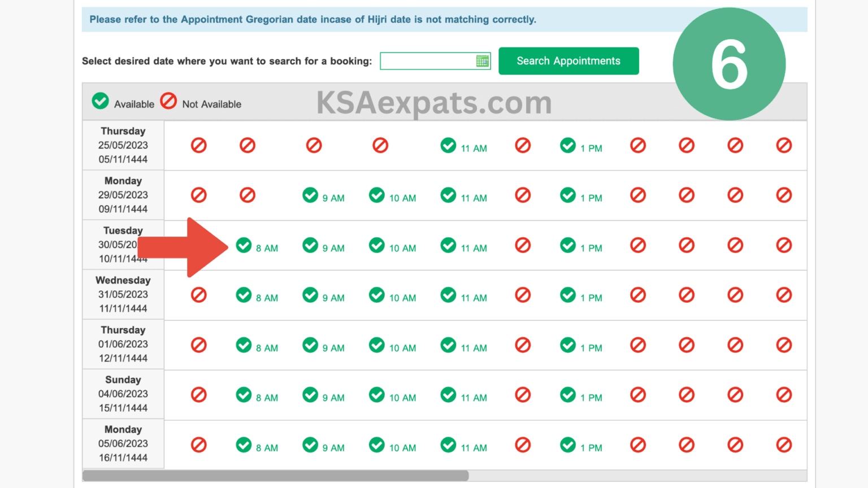868x488 pixels.
Task: Click Thursday 25/05/2023 1 PM available checkmark
Action: click(568, 146)
